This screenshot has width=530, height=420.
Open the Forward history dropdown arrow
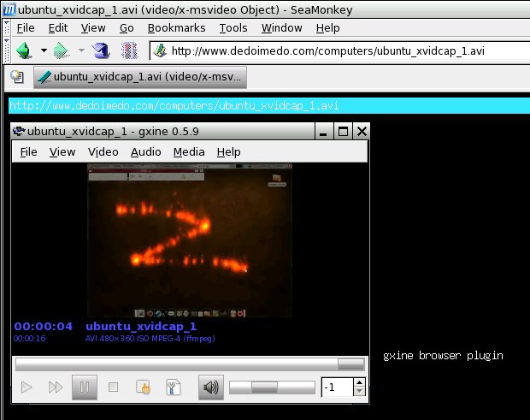pyautogui.click(x=81, y=50)
